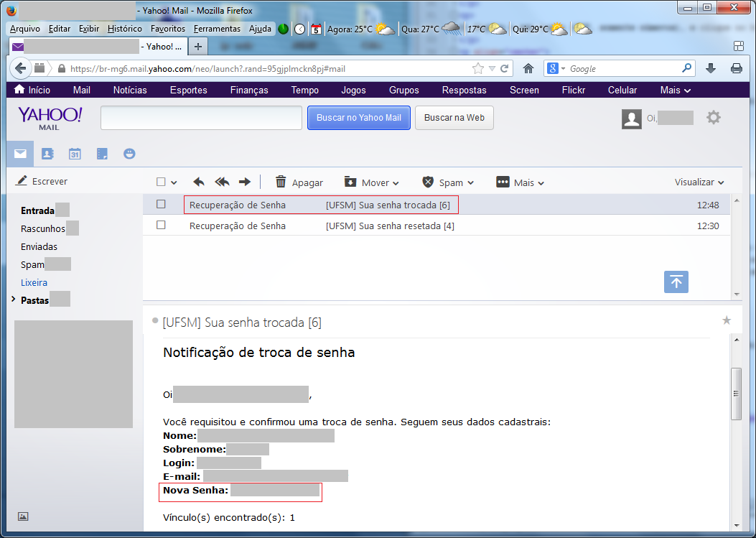Click the clock icon in menu bar
This screenshot has width=756, height=538.
[300, 29]
